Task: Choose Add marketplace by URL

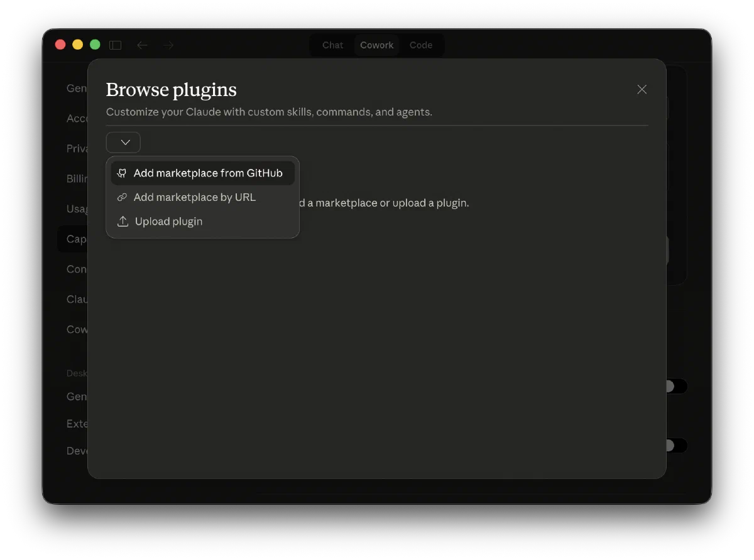Action: coord(194,197)
